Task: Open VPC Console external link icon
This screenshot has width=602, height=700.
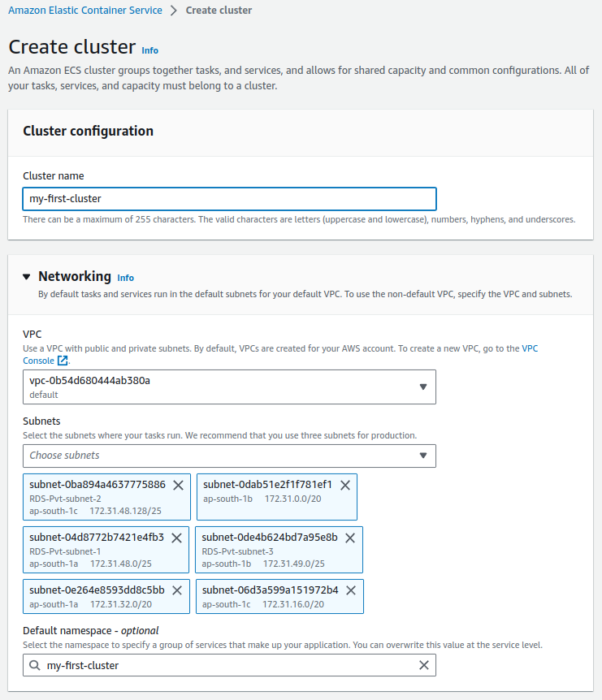Action: 63,361
